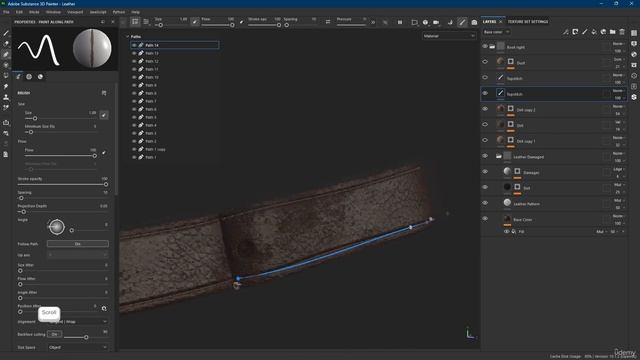Viewport: 640px width, 360px height.
Task: Click the symmetry icon in top toolbar
Action: point(328,22)
